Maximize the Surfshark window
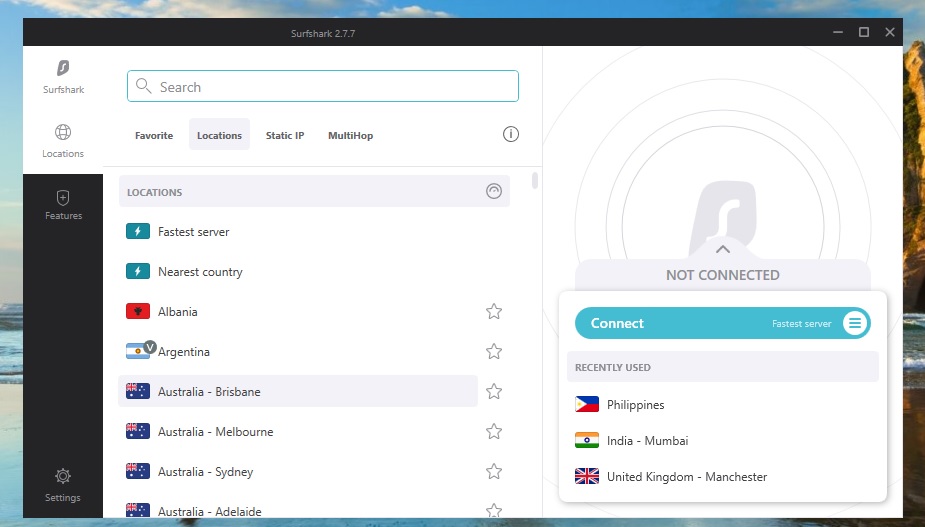This screenshot has width=925, height=527. coord(864,32)
